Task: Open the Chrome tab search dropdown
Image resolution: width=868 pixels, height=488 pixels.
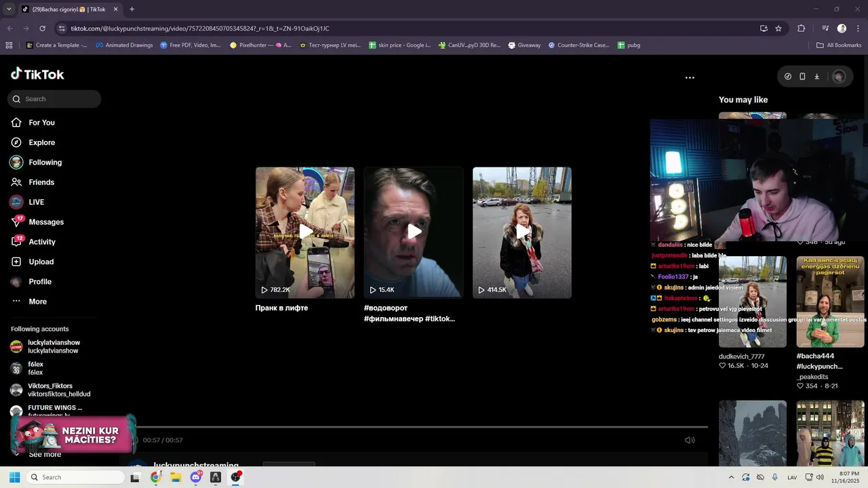Action: click(x=9, y=9)
